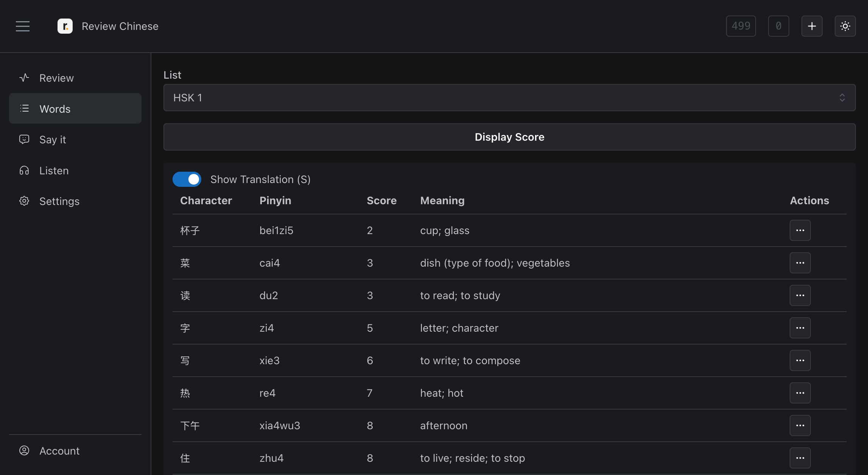Viewport: 868px width, 475px height.
Task: Open actions menu for 写 row
Action: [x=800, y=360]
